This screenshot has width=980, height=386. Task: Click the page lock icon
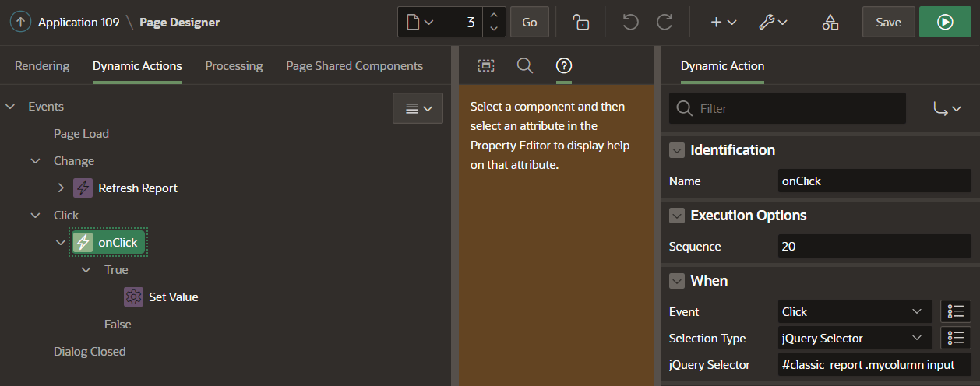580,23
